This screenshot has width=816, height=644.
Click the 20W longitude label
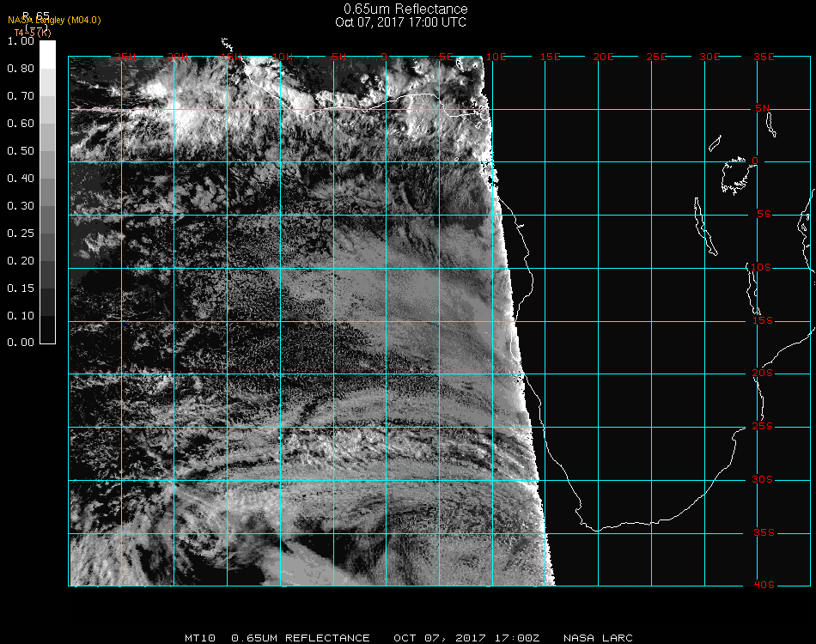[x=178, y=58]
